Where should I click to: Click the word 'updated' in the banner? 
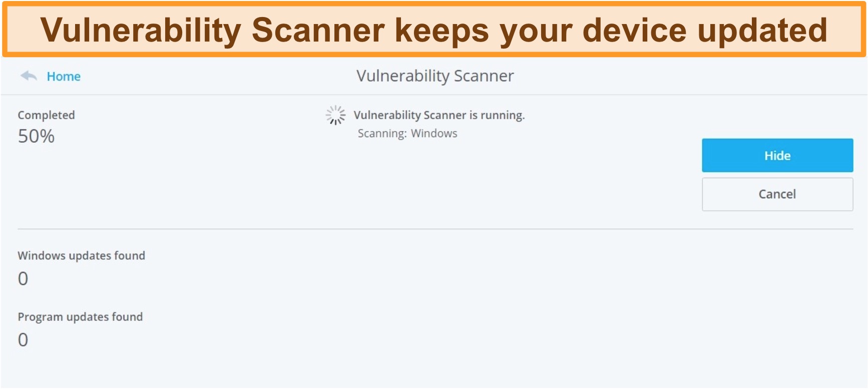(762, 31)
